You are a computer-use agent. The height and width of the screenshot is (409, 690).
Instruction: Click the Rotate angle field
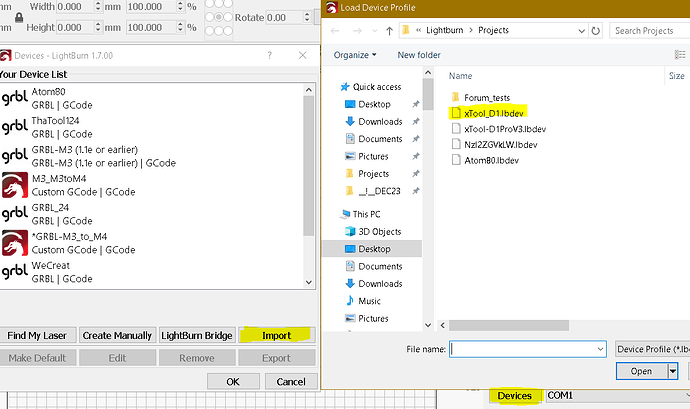(x=284, y=18)
